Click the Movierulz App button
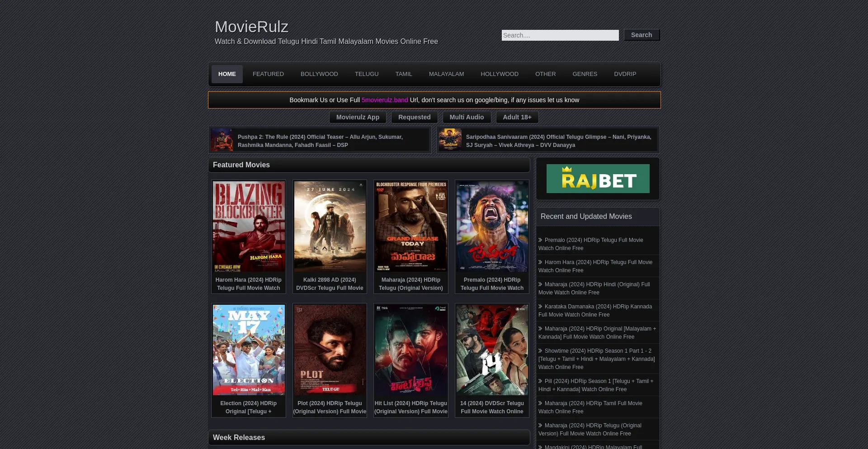The height and width of the screenshot is (449, 868). [358, 117]
